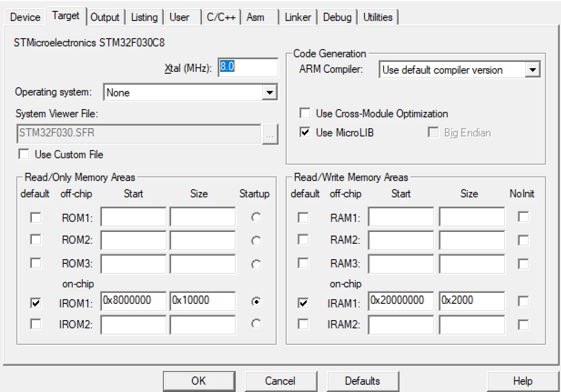Viewport: 561px width, 392px height.
Task: Edit IROM1 Start address 0x8000000
Action: click(133, 301)
